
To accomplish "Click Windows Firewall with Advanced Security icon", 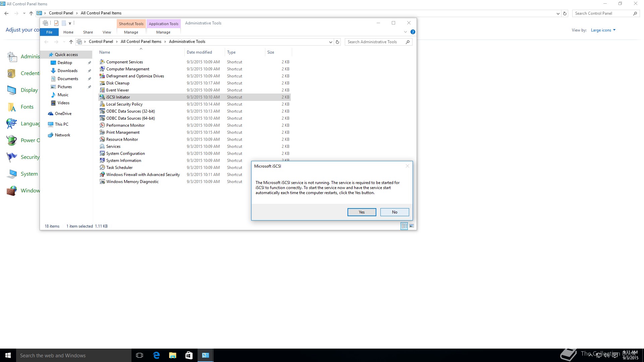I will point(102,175).
